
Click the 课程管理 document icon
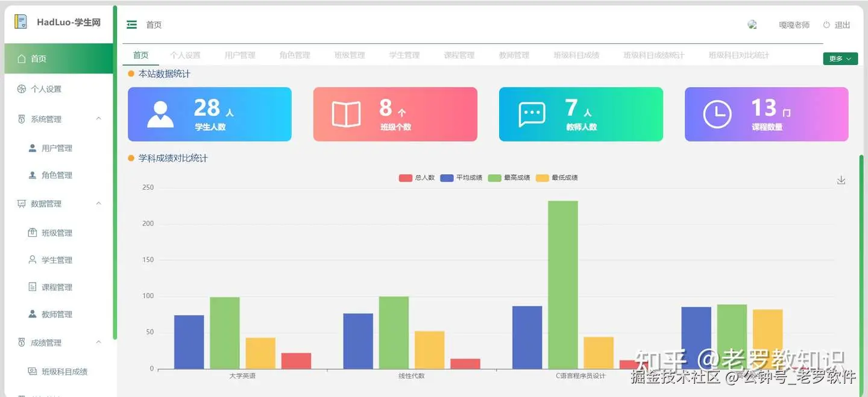pos(33,287)
